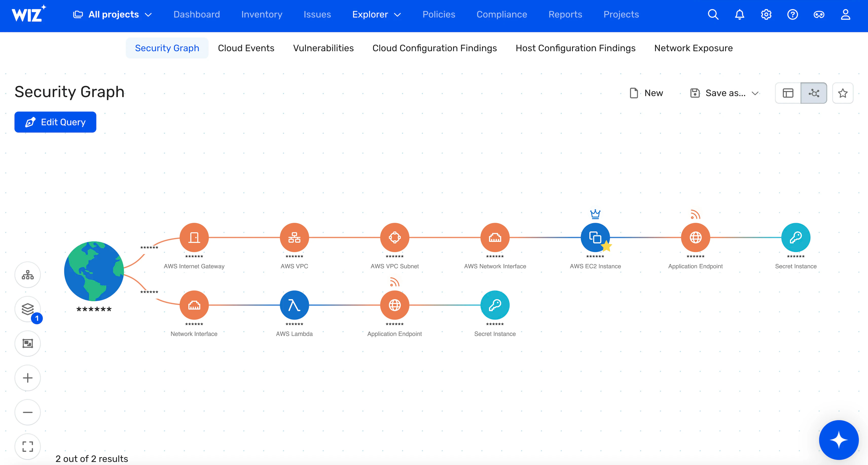This screenshot has width=868, height=465.
Task: Click the AWS Internet Gateway node
Action: pos(194,237)
